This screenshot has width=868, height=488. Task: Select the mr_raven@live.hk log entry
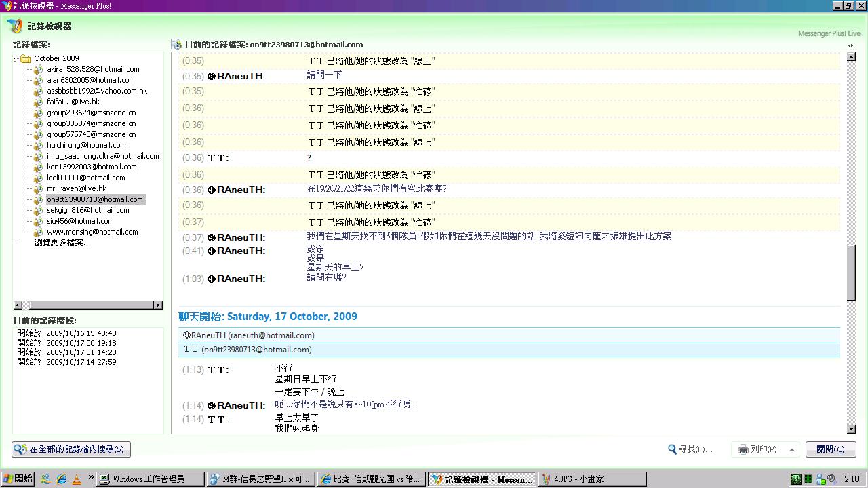[x=76, y=188]
